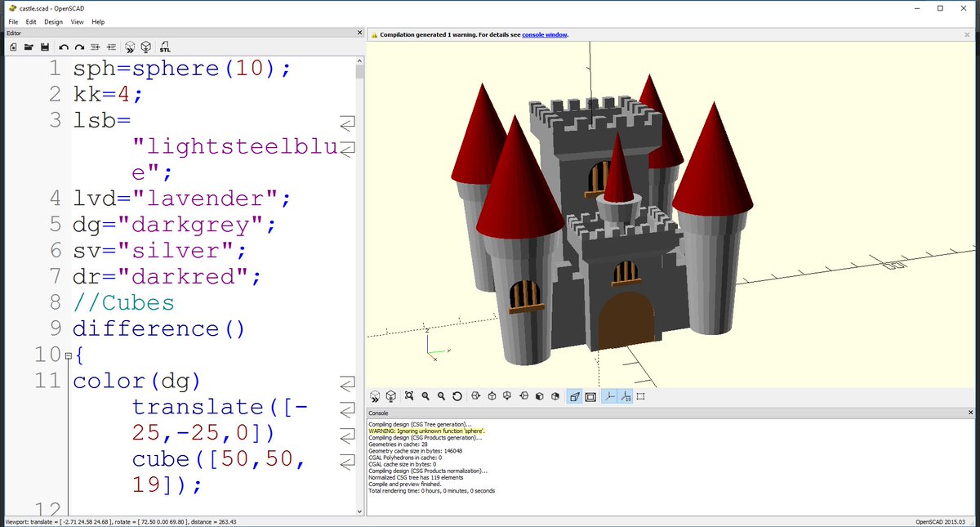Switch to the back view

555,396
